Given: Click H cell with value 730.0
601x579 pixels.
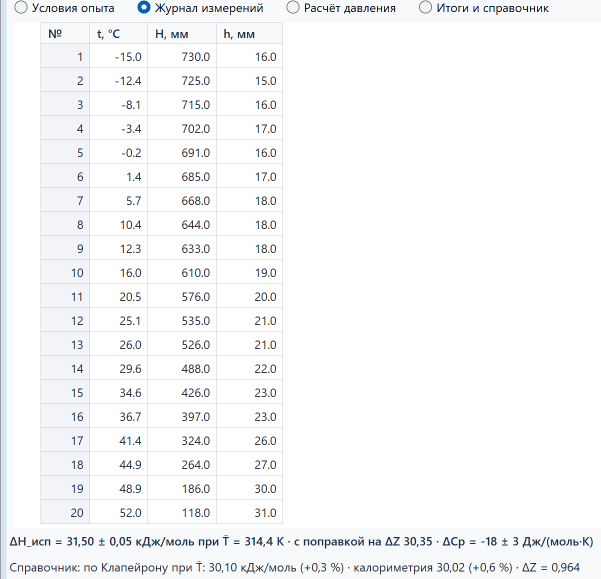Looking at the screenshot, I should coord(182,56).
